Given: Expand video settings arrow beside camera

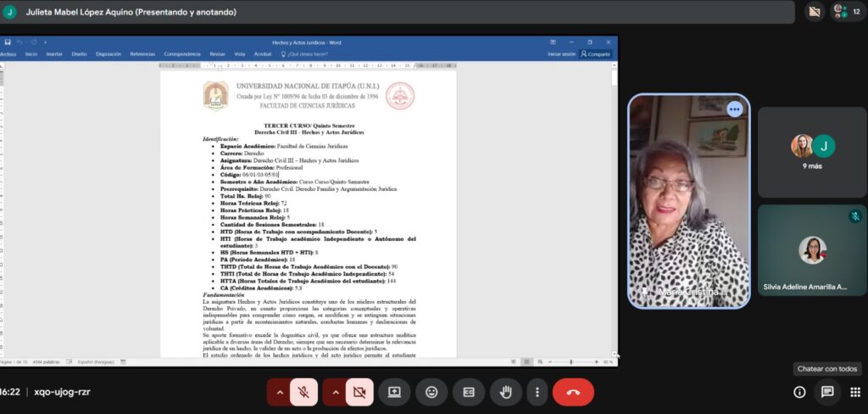Looking at the screenshot, I should tap(334, 391).
